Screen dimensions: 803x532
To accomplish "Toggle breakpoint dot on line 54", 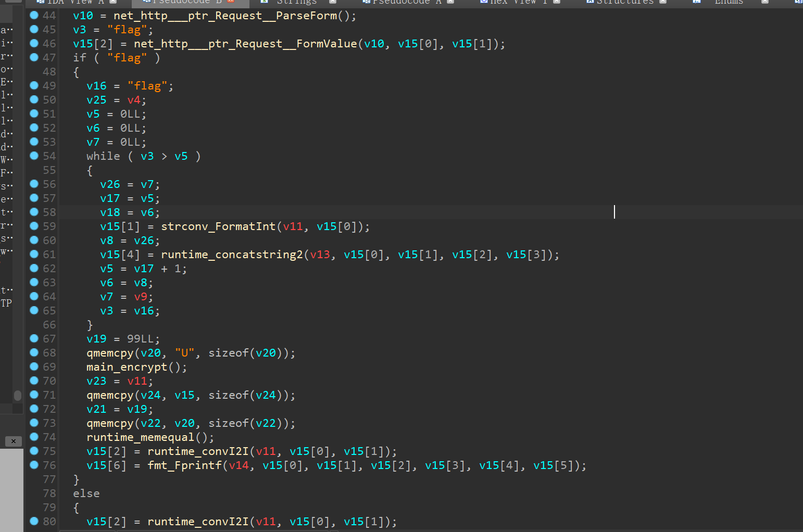I will pyautogui.click(x=34, y=156).
